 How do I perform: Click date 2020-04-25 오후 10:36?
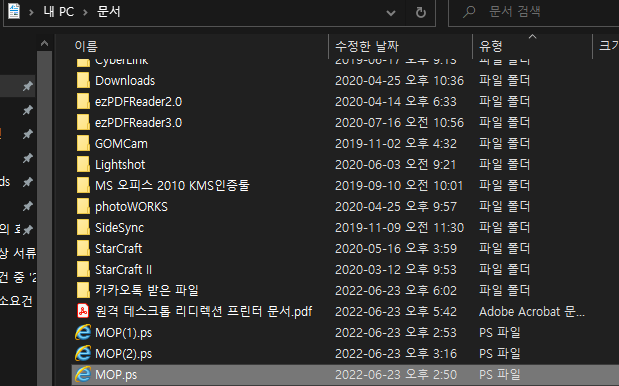coord(400,81)
